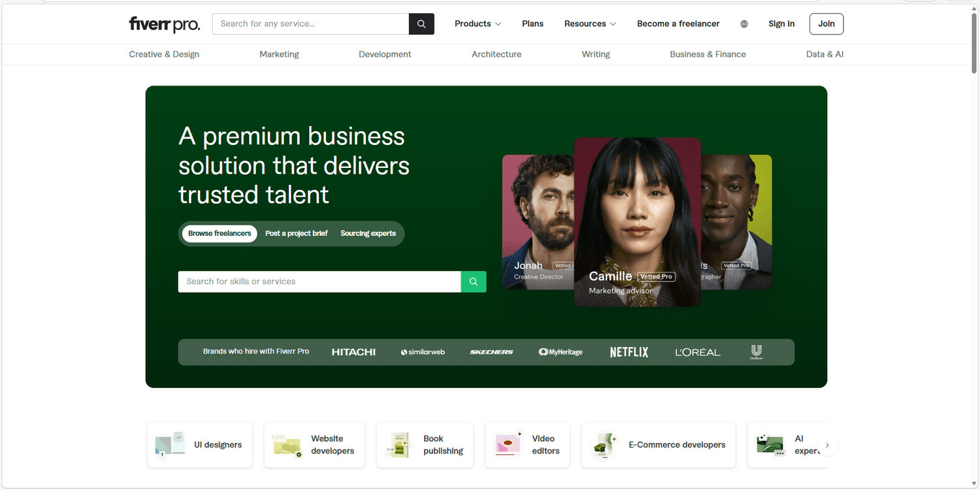Open the globe language selector
The height and width of the screenshot is (490, 980).
pos(744,24)
